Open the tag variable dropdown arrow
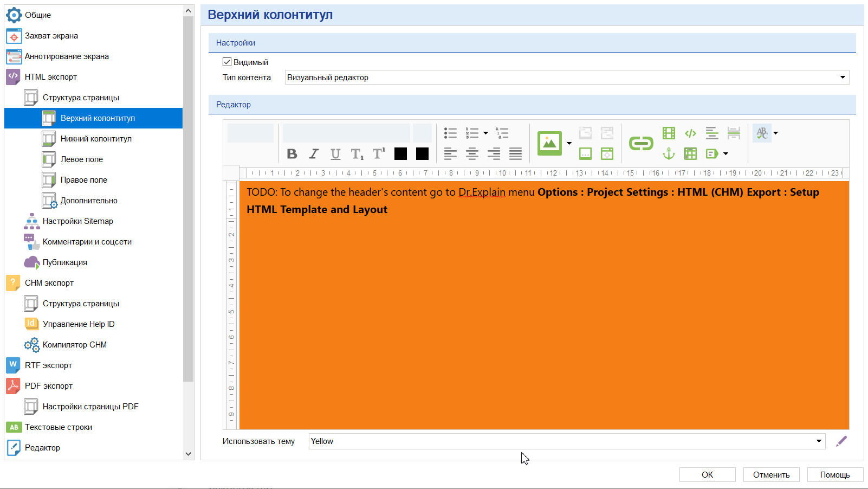Image resolution: width=868 pixels, height=489 pixels. click(726, 154)
